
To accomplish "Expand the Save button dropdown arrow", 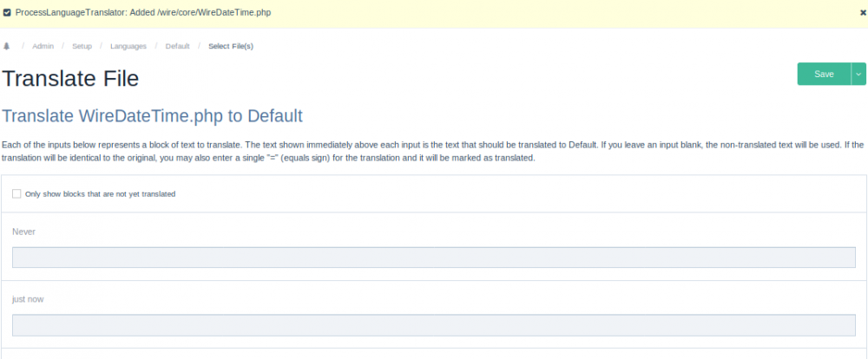I will pyautogui.click(x=858, y=75).
